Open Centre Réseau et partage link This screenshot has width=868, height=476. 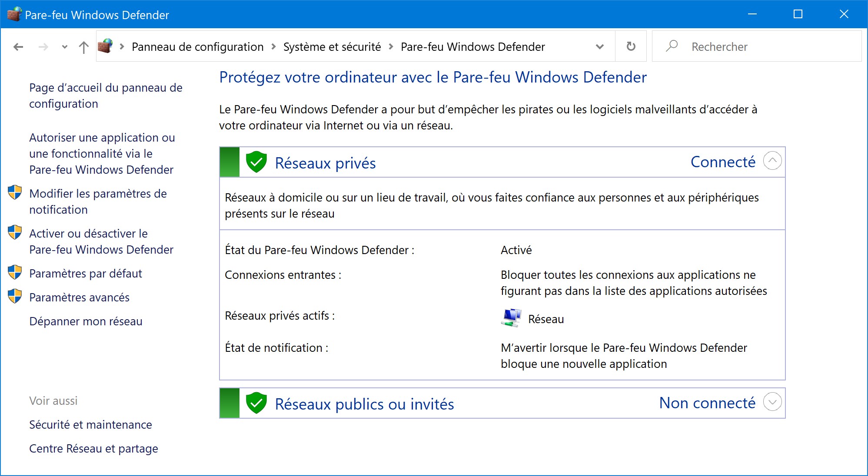(x=93, y=449)
